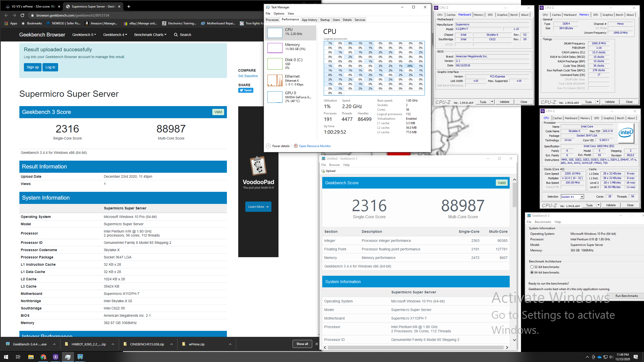Expand options chevron for Geekbench exe download
The height and width of the screenshot is (362, 644).
click(x=54, y=344)
